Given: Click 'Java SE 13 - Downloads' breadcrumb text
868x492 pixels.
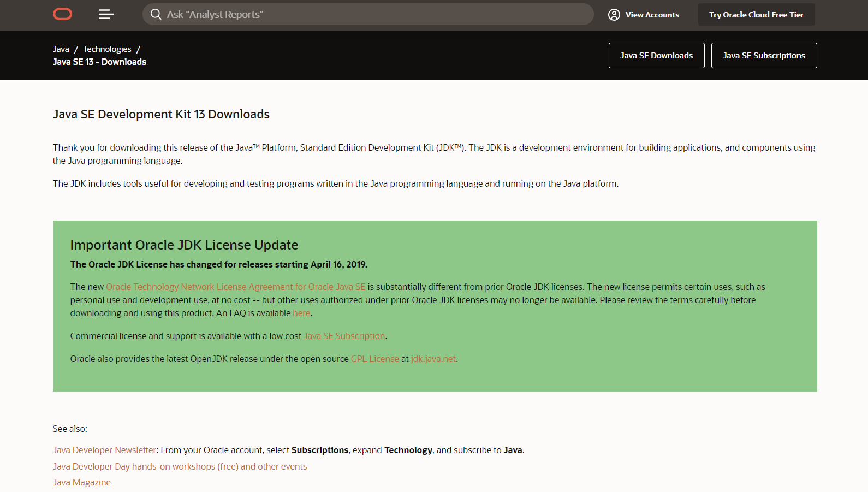Looking at the screenshot, I should point(99,62).
